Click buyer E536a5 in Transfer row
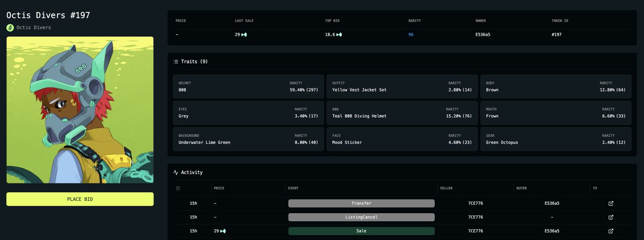Viewport: 644px width, 240px height. (x=552, y=204)
